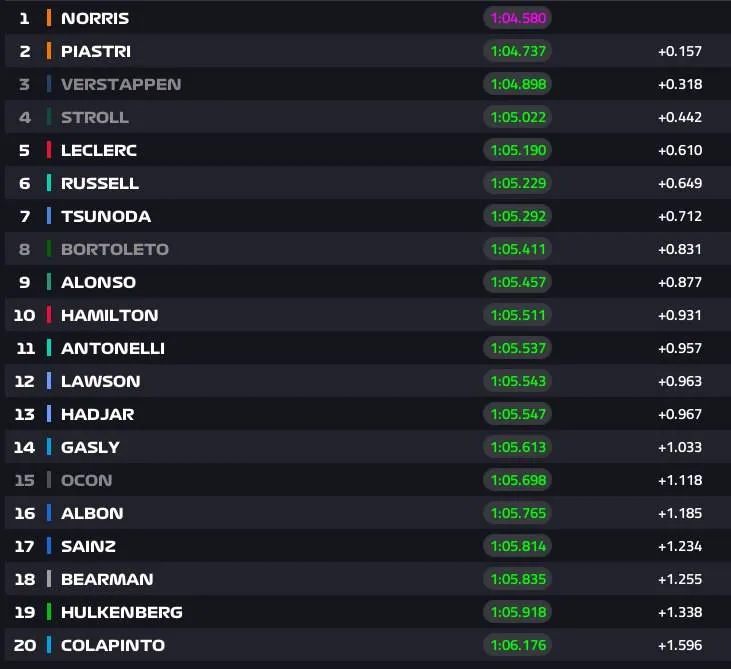Select position number 15 for OCON

pos(24,480)
